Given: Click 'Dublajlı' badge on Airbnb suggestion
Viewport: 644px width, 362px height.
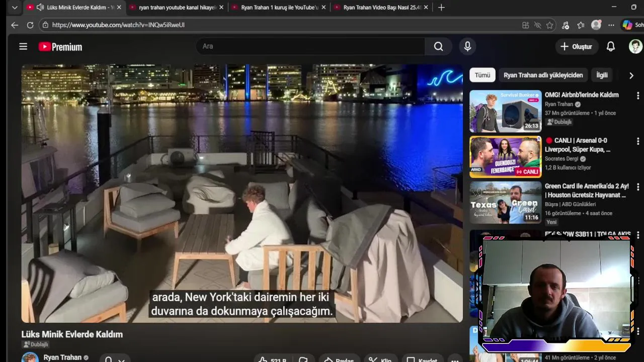Looking at the screenshot, I should tap(559, 122).
